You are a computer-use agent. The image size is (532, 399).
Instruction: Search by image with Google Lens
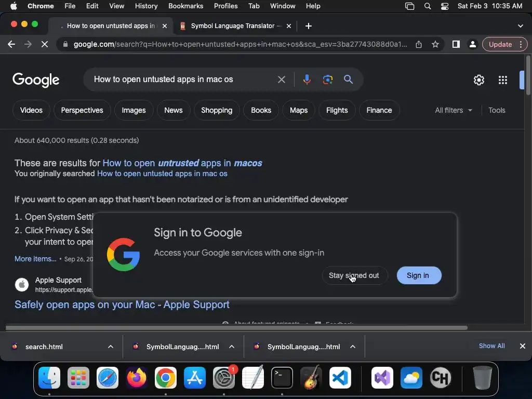point(327,79)
